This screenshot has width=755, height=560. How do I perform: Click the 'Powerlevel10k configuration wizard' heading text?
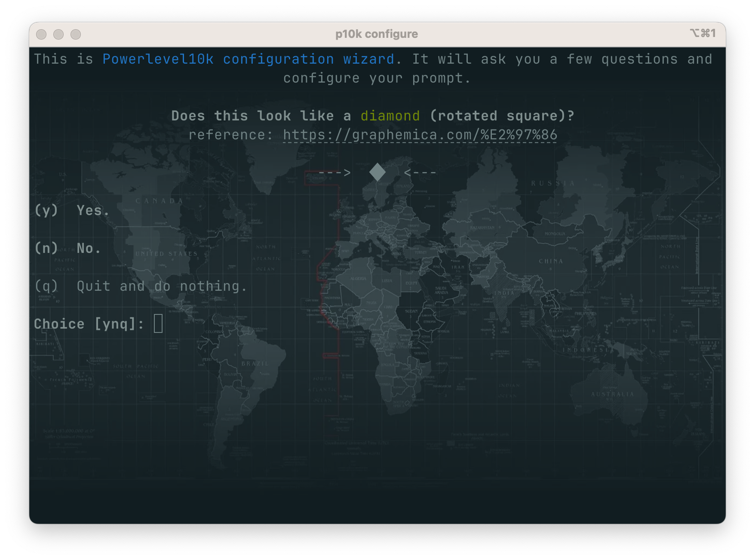pos(249,59)
